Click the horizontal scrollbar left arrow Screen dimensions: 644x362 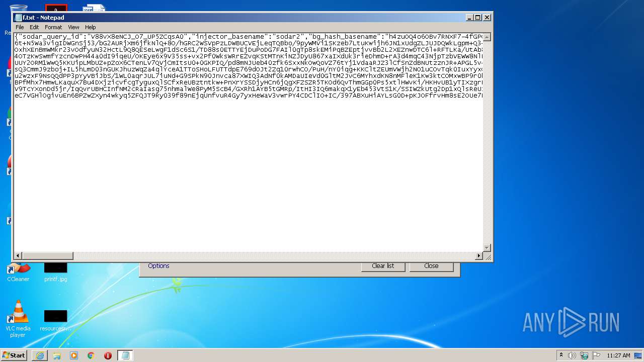tap(18, 256)
